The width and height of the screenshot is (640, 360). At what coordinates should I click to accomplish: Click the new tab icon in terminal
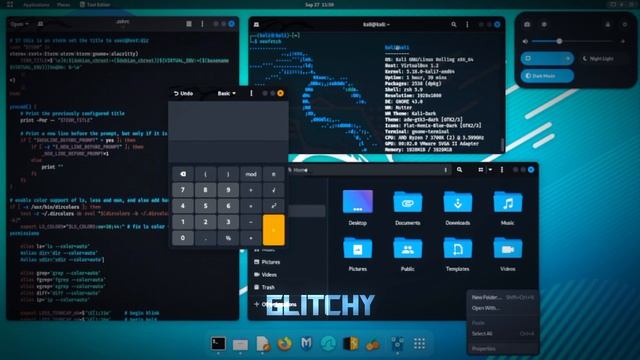click(256, 24)
